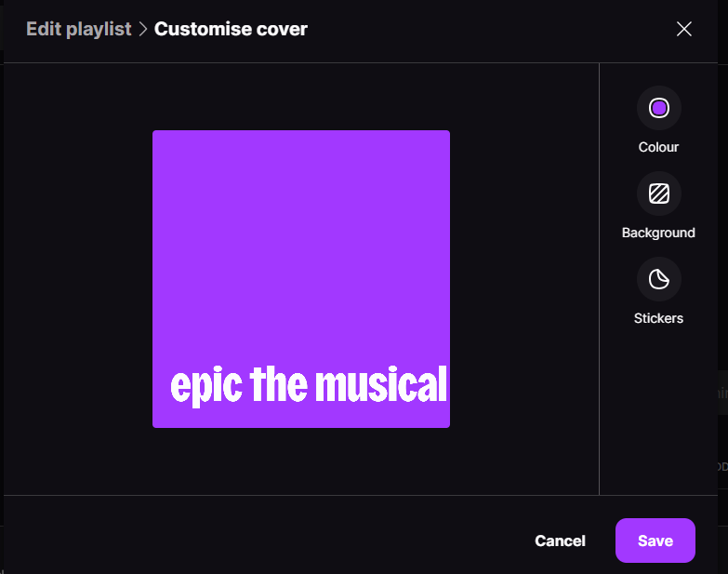This screenshot has width=728, height=574.
Task: Click the 'Customise cover' heading
Action: coord(231,29)
